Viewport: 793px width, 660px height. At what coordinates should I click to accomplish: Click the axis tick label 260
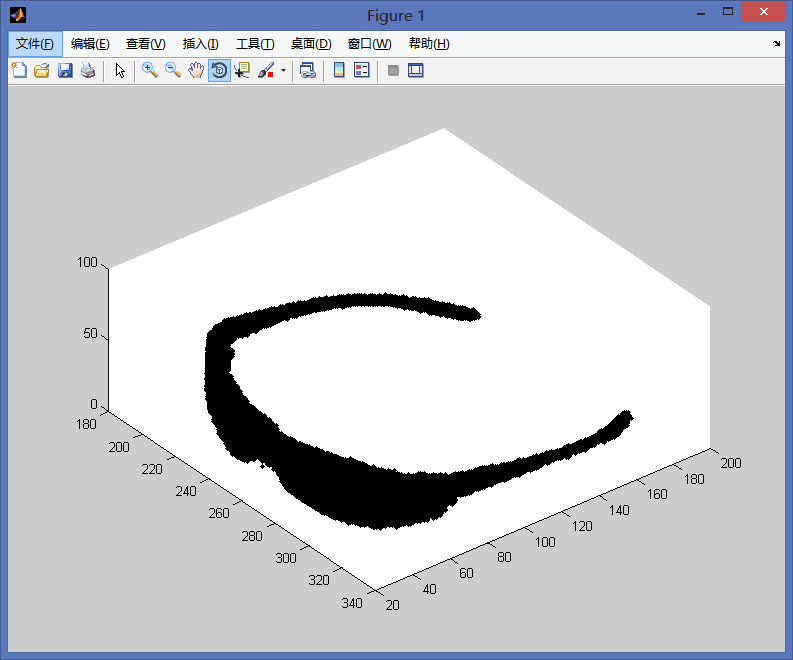(x=219, y=513)
